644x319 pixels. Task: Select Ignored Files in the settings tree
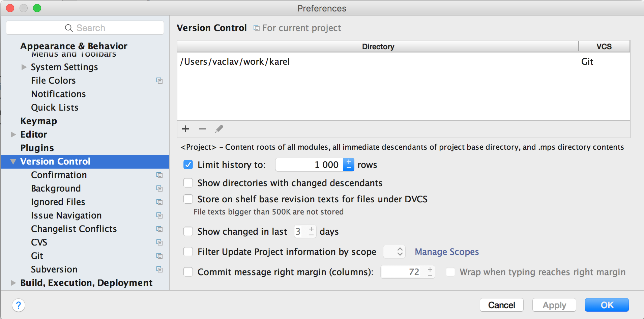58,202
